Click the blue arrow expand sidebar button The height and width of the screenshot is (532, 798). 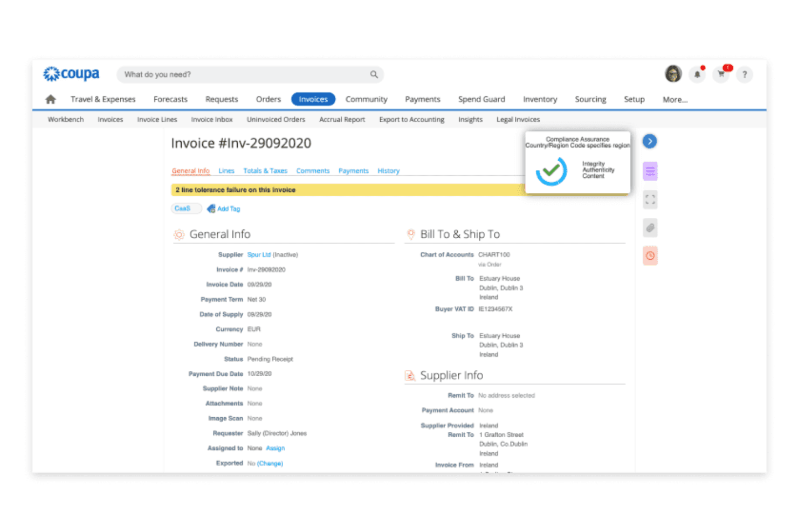pos(650,141)
